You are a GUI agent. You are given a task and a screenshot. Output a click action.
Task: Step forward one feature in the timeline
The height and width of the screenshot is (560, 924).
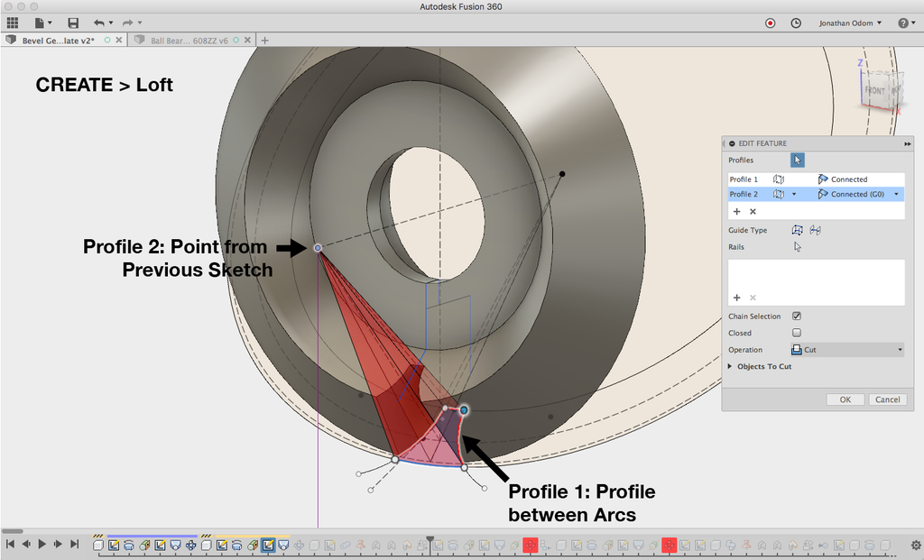[58, 544]
